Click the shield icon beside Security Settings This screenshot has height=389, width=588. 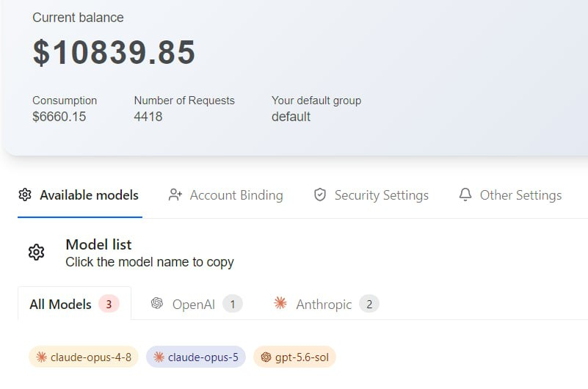(320, 195)
